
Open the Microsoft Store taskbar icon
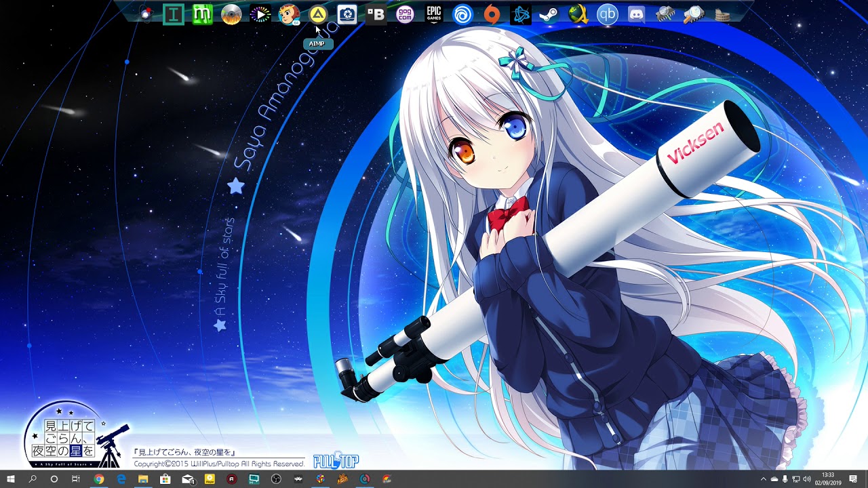165,479
